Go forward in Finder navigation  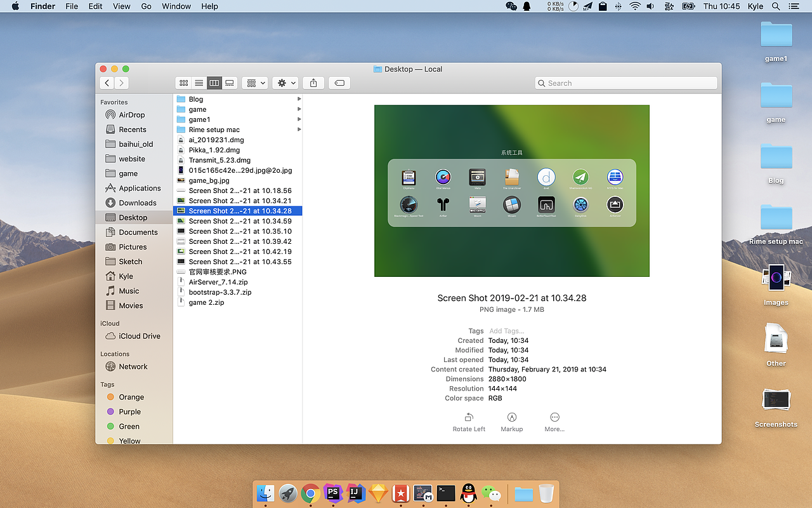click(x=121, y=83)
